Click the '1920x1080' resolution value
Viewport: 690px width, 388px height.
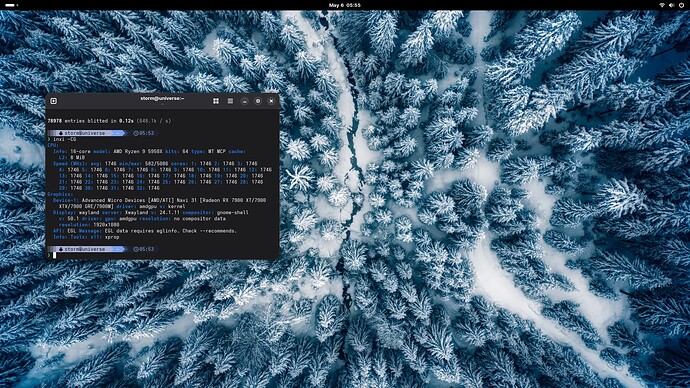point(106,225)
